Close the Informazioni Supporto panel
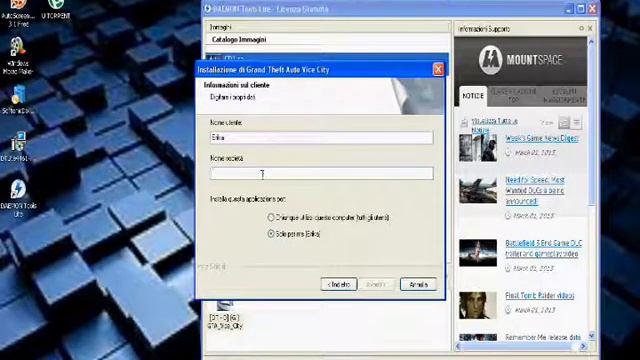The width and height of the screenshot is (640, 360). 590,28
